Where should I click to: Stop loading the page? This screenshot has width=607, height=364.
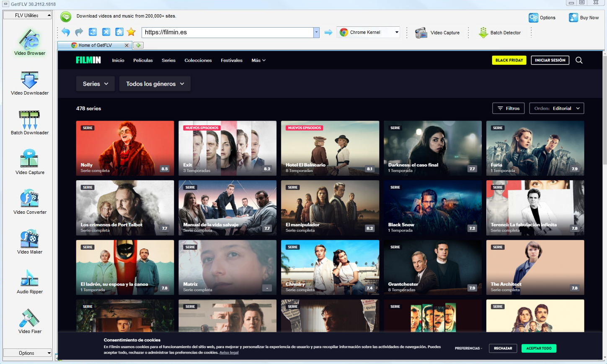(x=106, y=32)
